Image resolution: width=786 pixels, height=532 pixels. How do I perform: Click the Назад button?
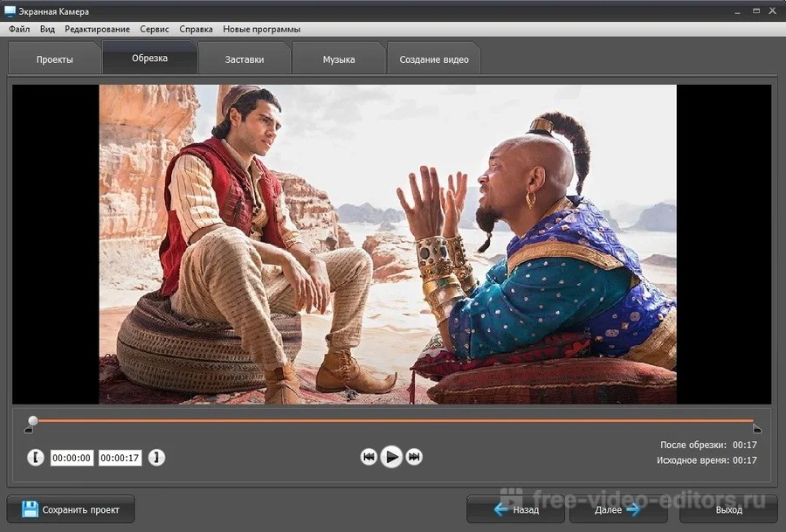pyautogui.click(x=516, y=510)
